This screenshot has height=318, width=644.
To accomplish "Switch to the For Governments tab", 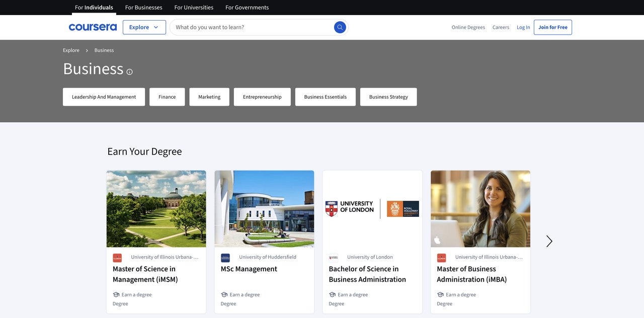I will tap(247, 8).
